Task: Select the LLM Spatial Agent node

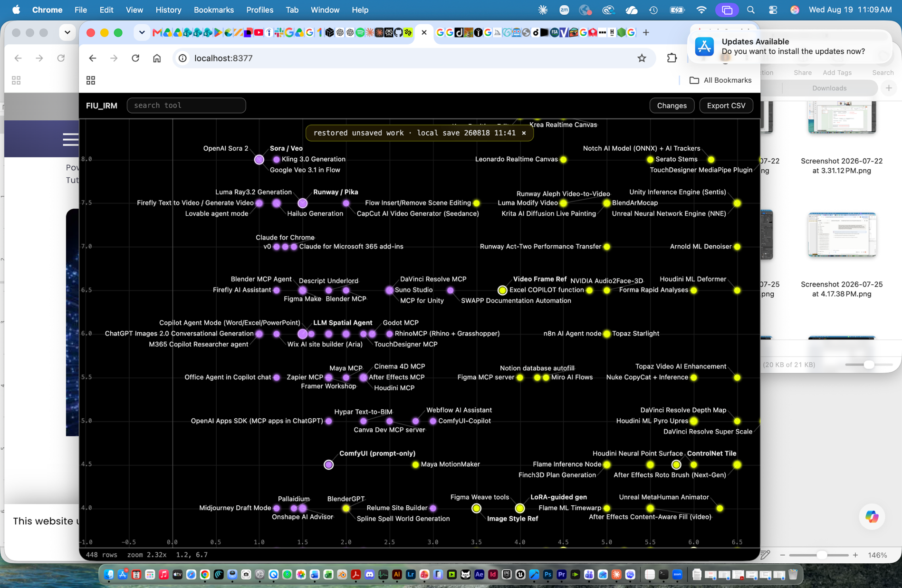Action: pyautogui.click(x=302, y=334)
